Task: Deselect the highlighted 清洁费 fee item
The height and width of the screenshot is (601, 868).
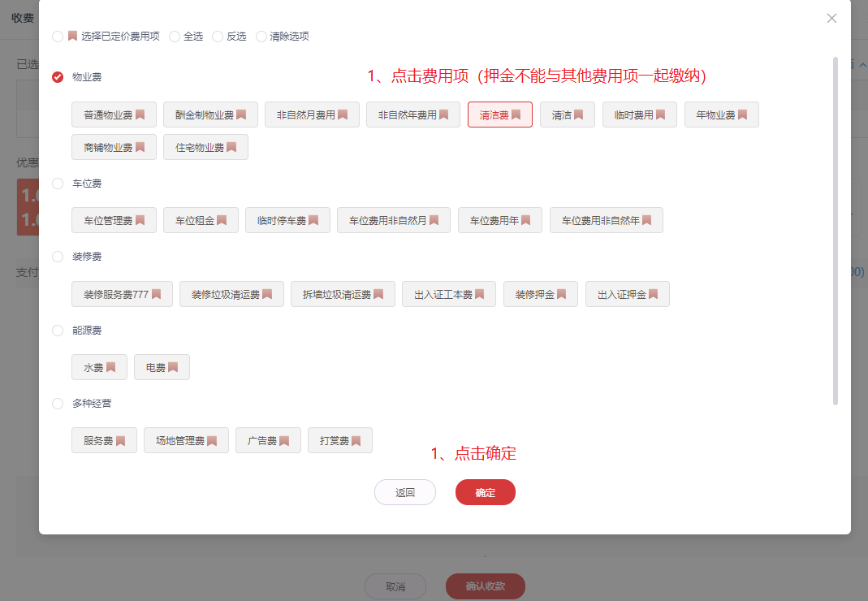Action: pos(500,115)
